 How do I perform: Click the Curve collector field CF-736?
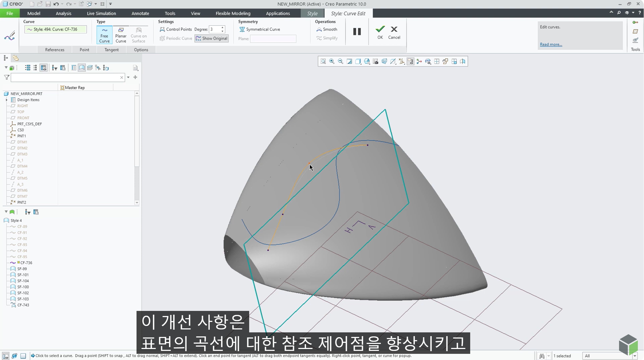coord(56,29)
